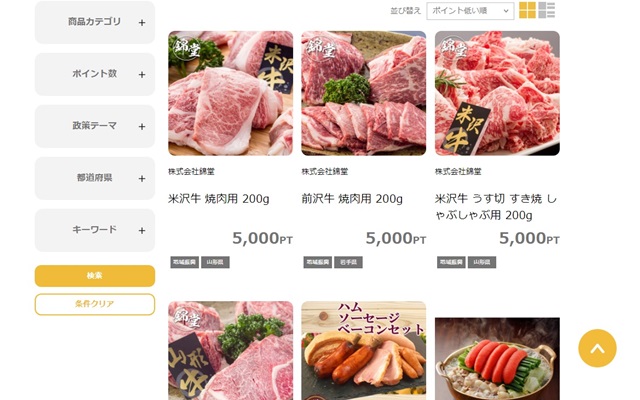Click the 前沢牛 焼肉用 200g title link
The height and width of the screenshot is (400, 640).
click(352, 199)
